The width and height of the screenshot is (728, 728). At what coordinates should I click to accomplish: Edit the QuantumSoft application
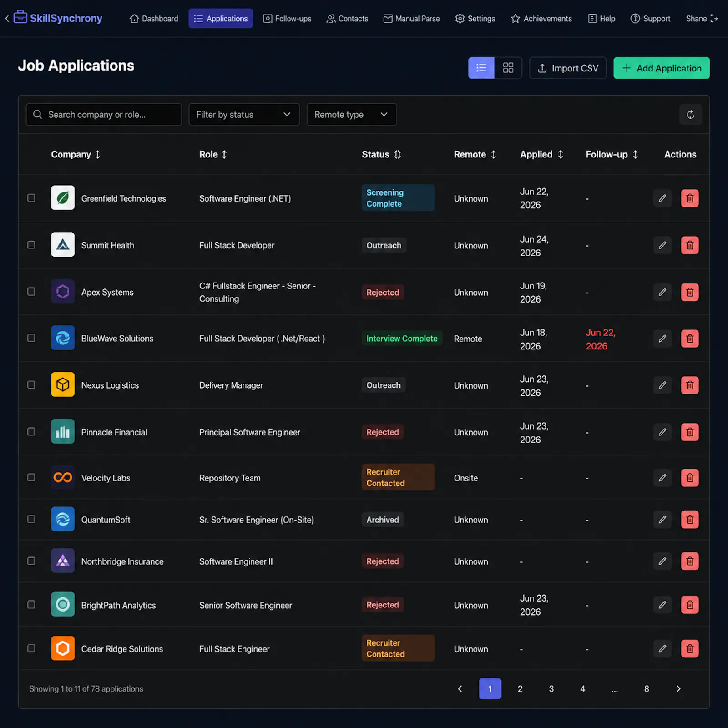pos(662,520)
